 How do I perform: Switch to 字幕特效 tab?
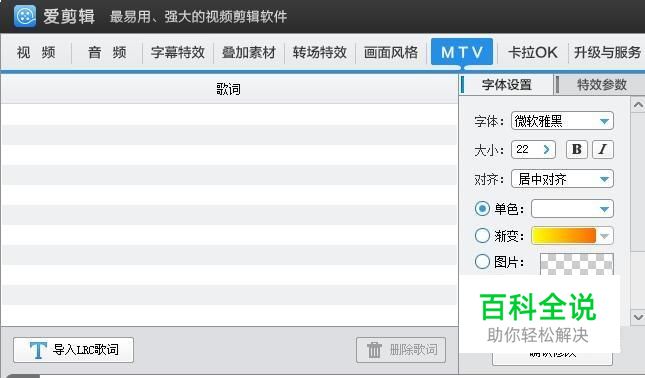point(178,53)
